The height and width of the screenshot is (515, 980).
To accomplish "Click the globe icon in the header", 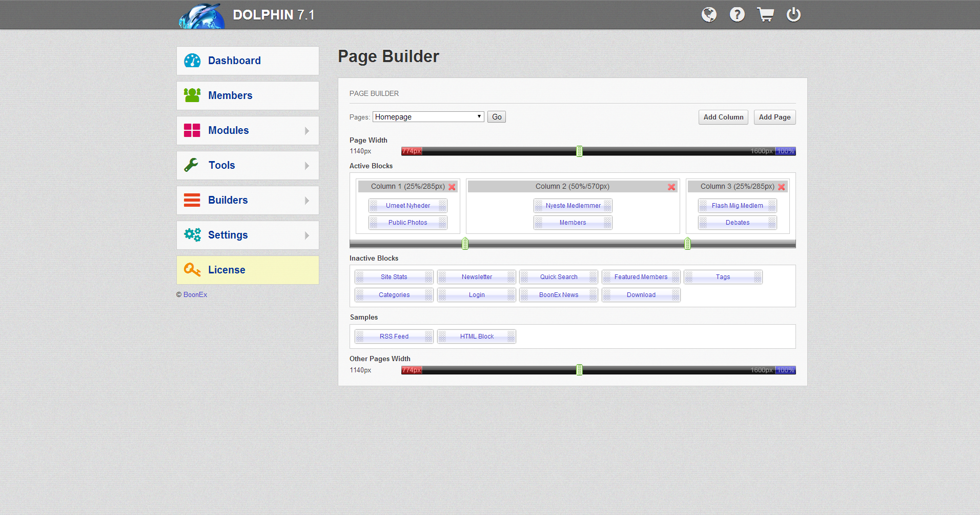I will click(x=709, y=15).
